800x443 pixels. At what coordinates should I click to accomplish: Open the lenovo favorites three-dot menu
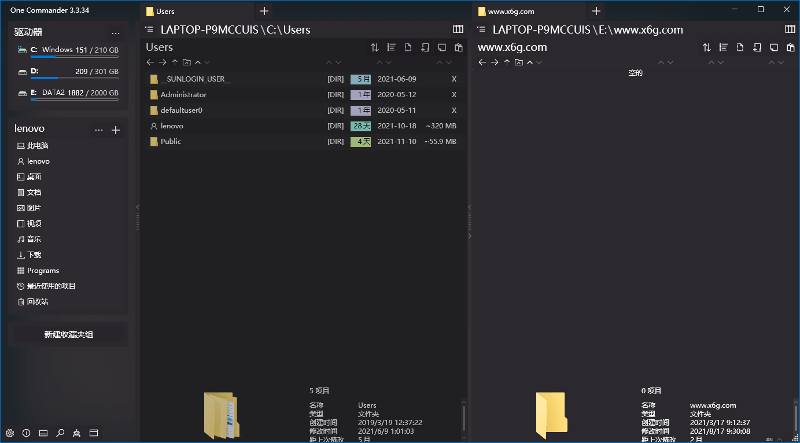click(98, 130)
